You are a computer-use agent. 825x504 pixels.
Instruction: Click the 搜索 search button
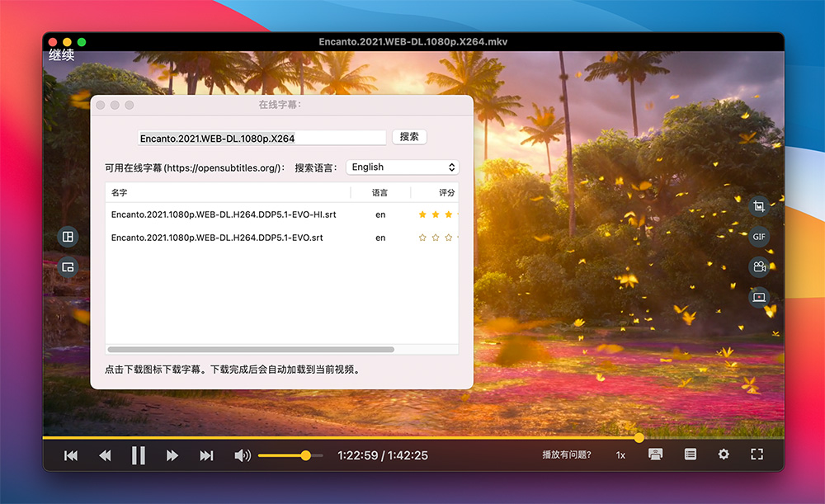coord(409,137)
